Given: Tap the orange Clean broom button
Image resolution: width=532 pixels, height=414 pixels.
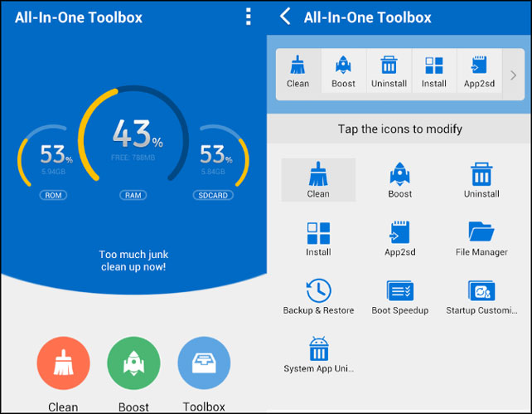Looking at the screenshot, I should pyautogui.click(x=63, y=364).
